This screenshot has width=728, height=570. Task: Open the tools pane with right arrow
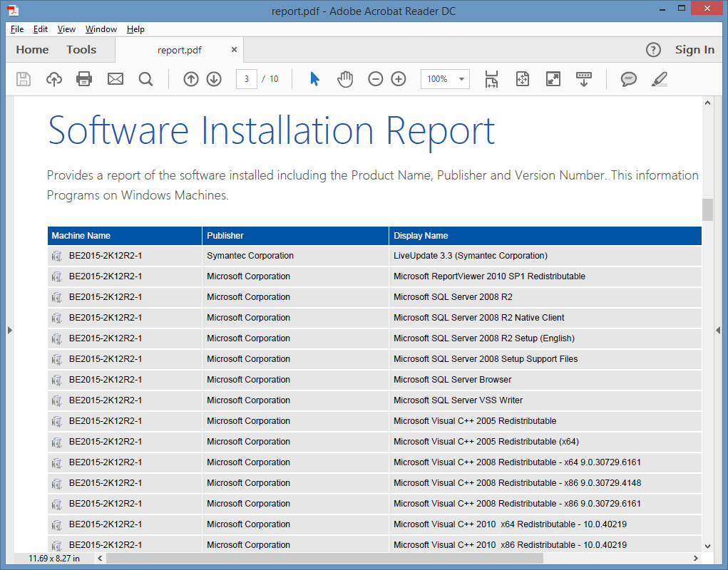[x=717, y=330]
